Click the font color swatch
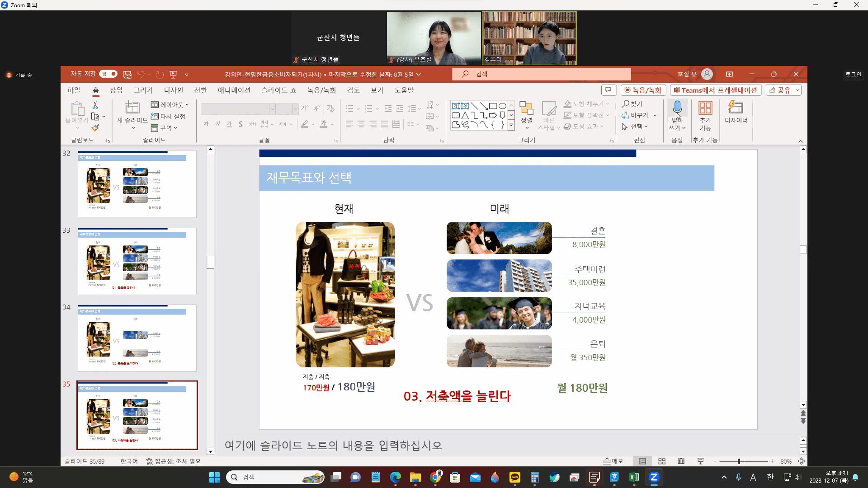 [x=323, y=124]
